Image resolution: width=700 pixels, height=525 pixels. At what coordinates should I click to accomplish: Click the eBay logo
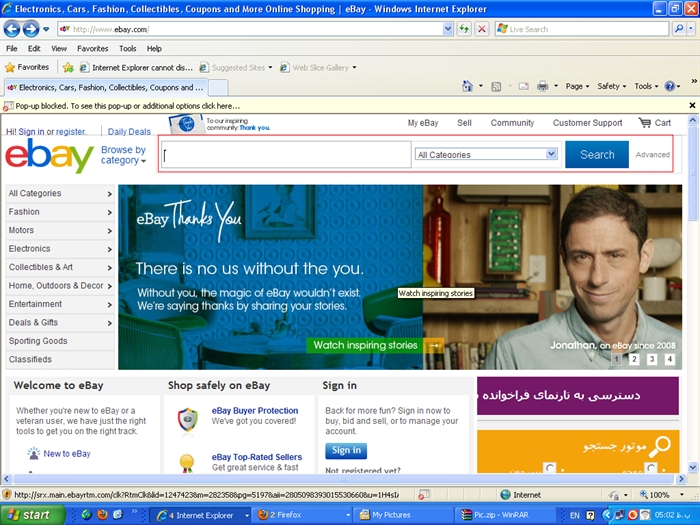click(50, 156)
